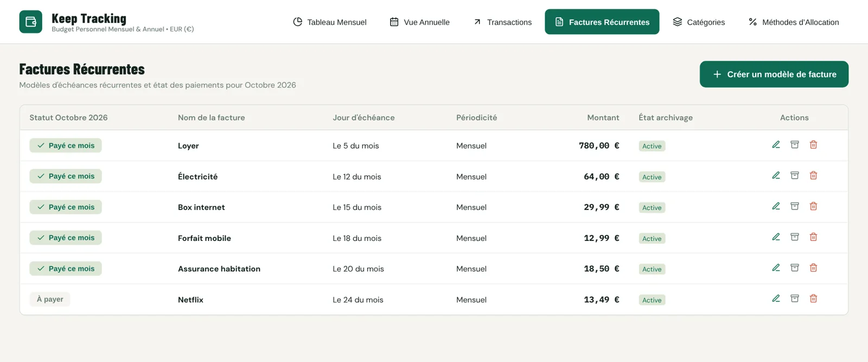Screen dimensions: 868x362
Task: Archive the Loyer invoice template
Action: click(x=795, y=145)
